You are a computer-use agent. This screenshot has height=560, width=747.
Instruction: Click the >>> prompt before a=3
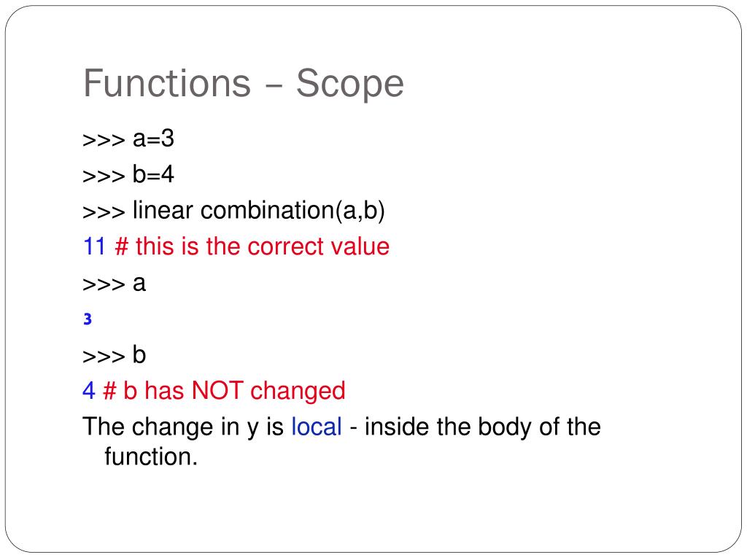104,141
